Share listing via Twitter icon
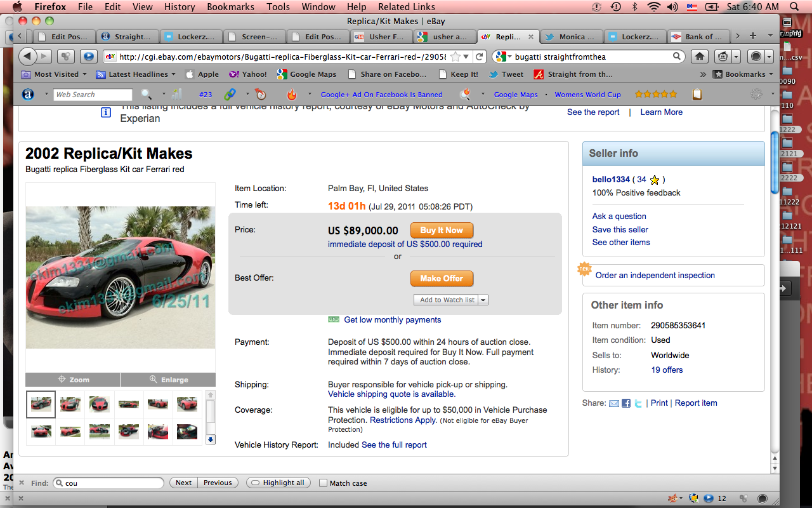 coord(638,403)
